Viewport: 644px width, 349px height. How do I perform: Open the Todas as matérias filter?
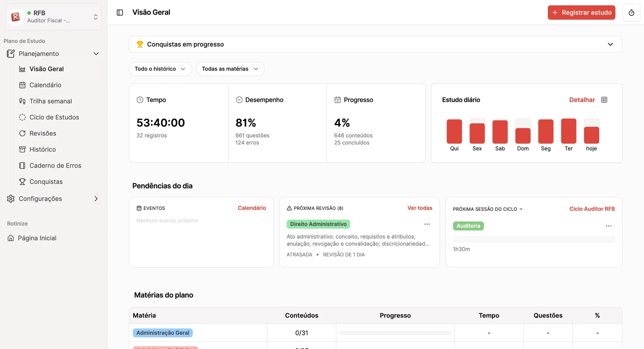click(x=230, y=69)
